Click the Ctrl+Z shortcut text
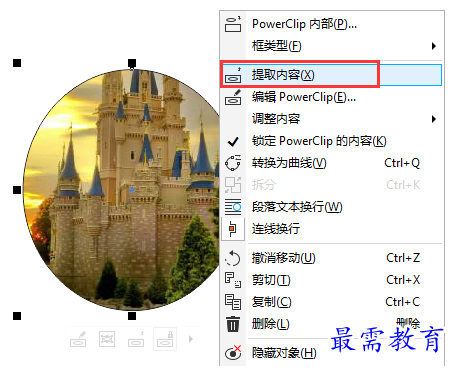Screen dimensions: 452x371 (x=403, y=258)
